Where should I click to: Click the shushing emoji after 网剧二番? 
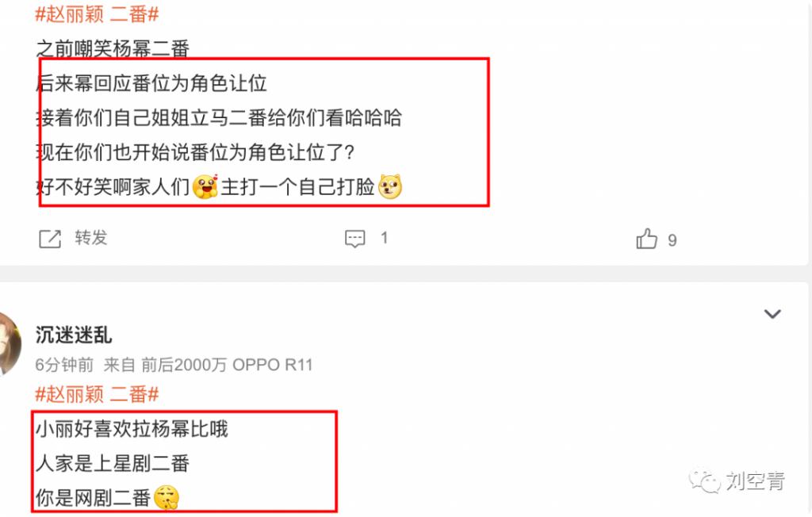[167, 498]
